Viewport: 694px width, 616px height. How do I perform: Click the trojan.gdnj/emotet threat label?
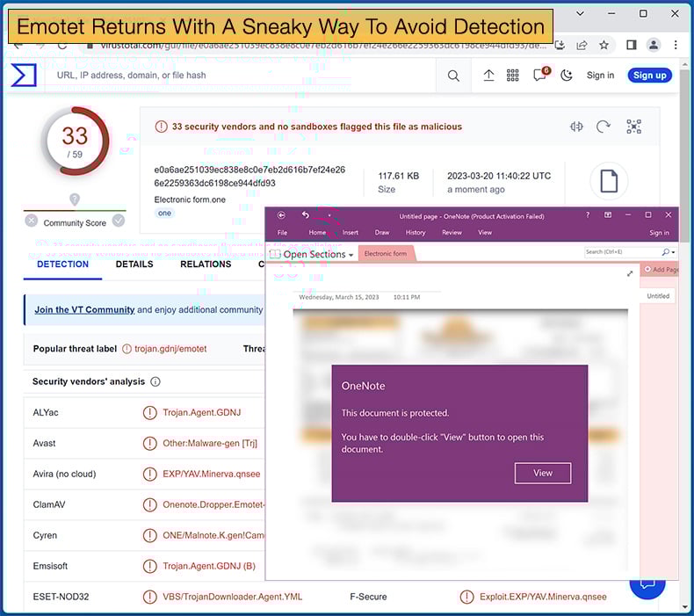tap(170, 349)
